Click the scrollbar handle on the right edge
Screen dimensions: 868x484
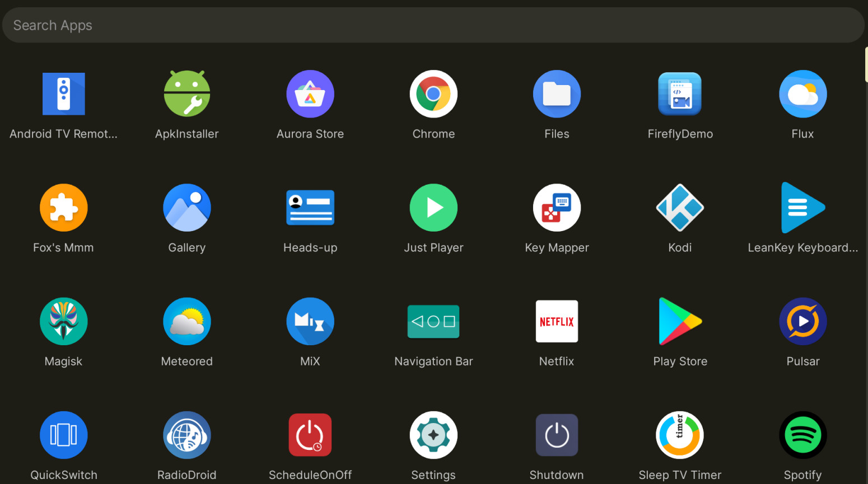click(x=866, y=65)
